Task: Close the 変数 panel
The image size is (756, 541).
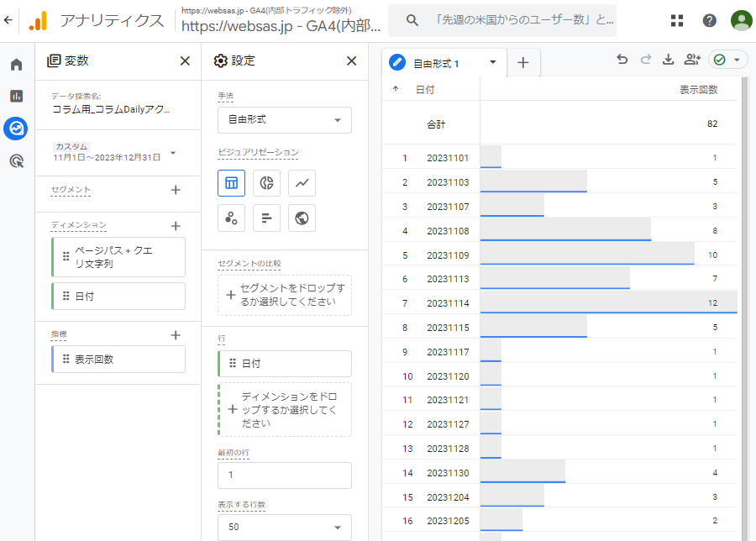Action: 185,60
